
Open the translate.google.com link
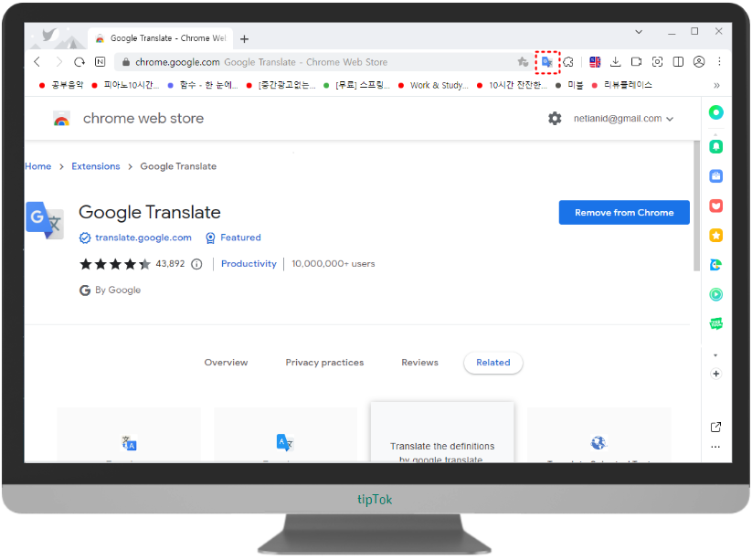point(143,238)
